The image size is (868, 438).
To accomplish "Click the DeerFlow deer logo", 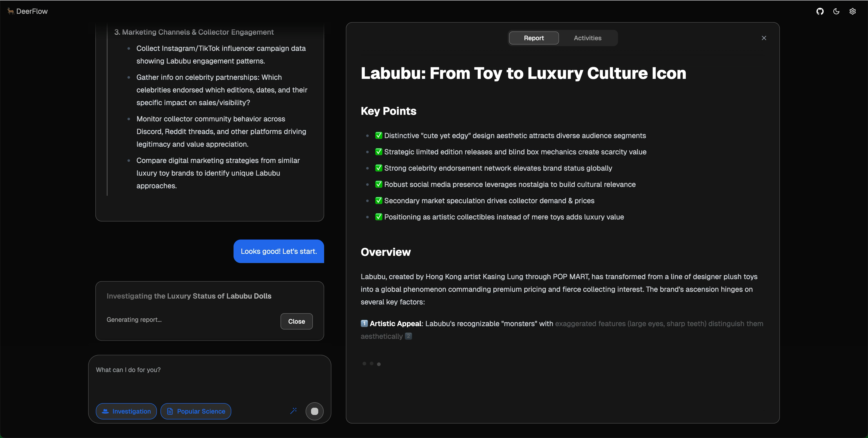I will tap(11, 12).
